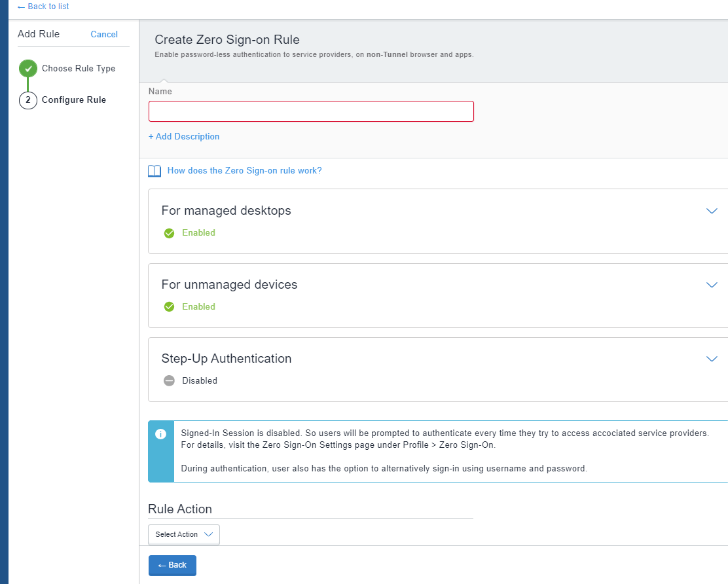Click Cancel next to Add Rule
728x584 pixels.
(x=104, y=35)
